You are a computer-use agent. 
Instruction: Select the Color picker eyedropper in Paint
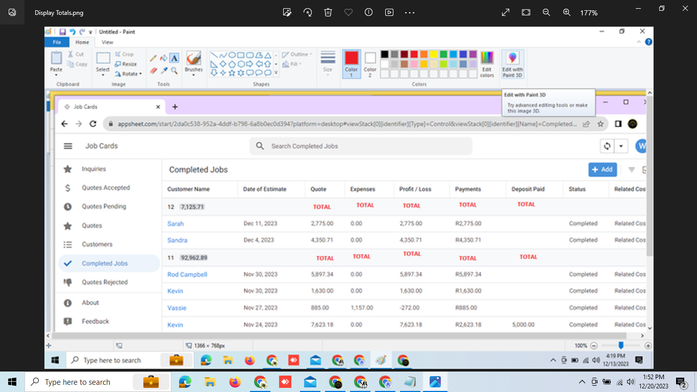(164, 70)
